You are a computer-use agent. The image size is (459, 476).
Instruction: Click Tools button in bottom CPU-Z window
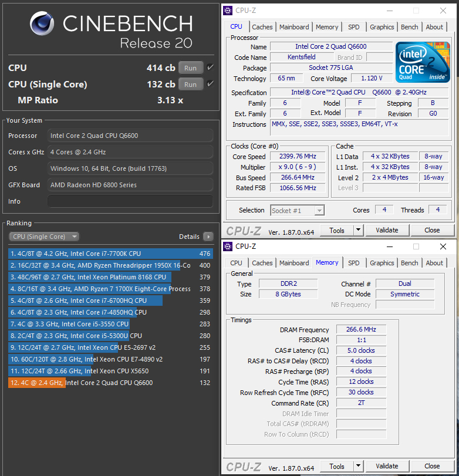[337, 466]
